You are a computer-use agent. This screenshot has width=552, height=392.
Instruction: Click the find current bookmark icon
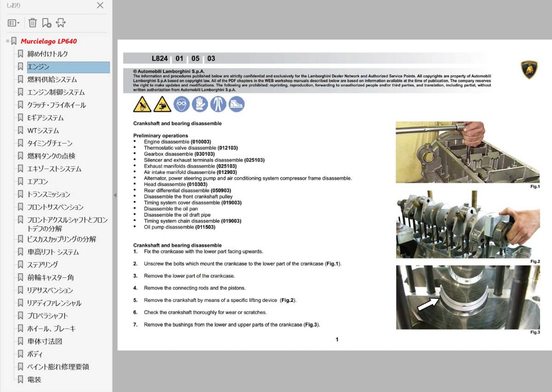pos(61,23)
